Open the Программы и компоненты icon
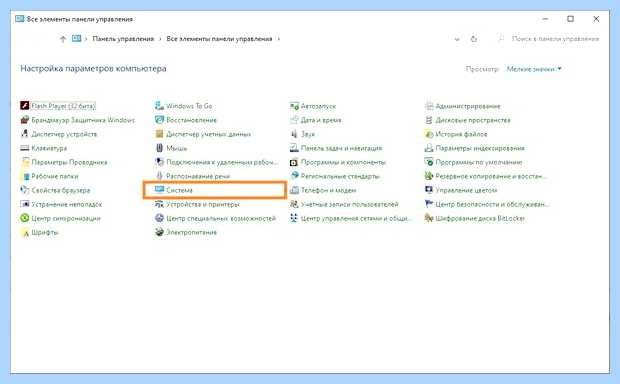This screenshot has width=620, height=384. click(x=294, y=162)
